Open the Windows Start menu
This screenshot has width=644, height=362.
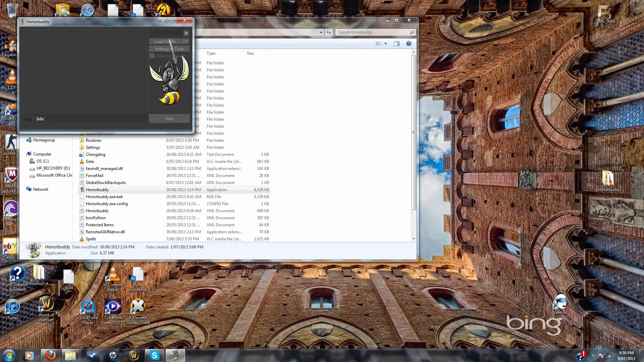click(x=9, y=355)
